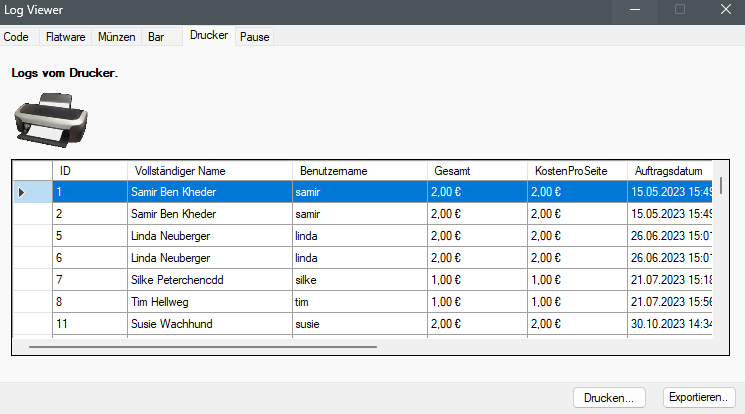Viewport: 745px width, 414px height.
Task: Click date 21.07.2023 in Silke's row
Action: [x=670, y=280]
